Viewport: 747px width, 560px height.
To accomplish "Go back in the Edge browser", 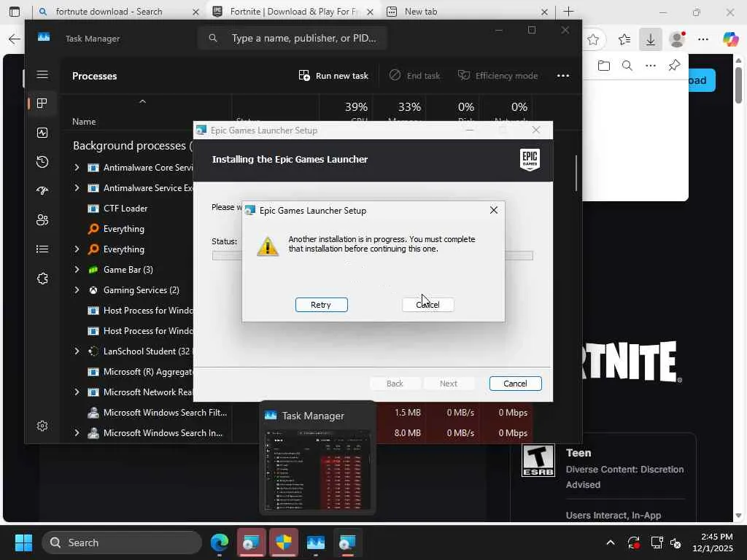I will (x=15, y=39).
